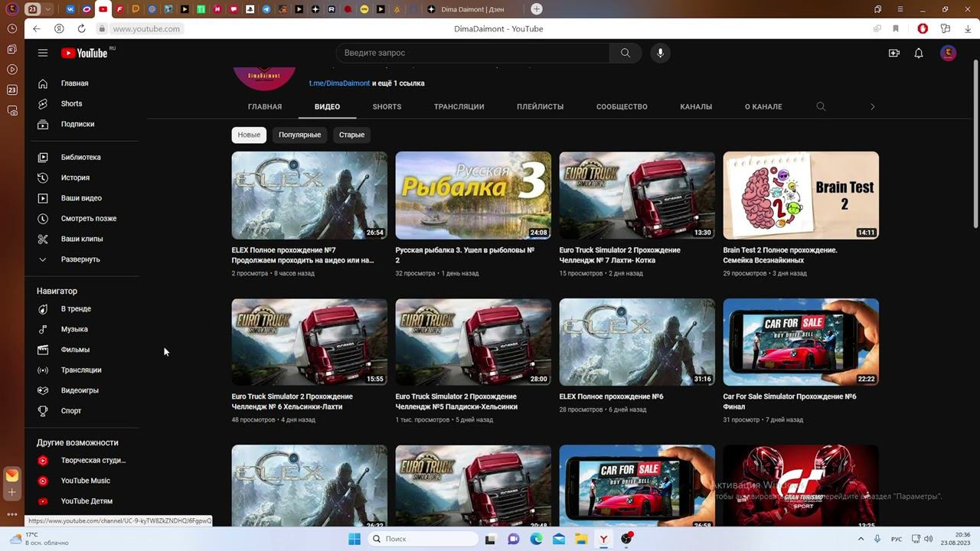Start voice search with the microphone

point(660,53)
